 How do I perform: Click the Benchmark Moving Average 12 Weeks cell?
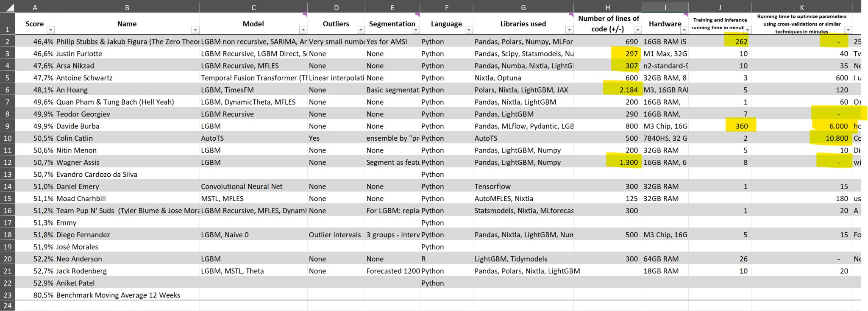click(x=119, y=295)
